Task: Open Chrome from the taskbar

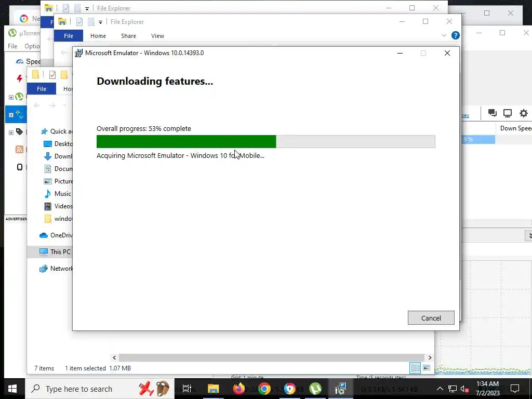Action: 264,389
